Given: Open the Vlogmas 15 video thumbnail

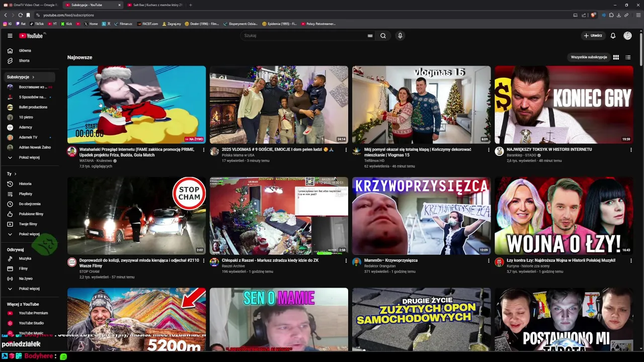Looking at the screenshot, I should [421, 105].
